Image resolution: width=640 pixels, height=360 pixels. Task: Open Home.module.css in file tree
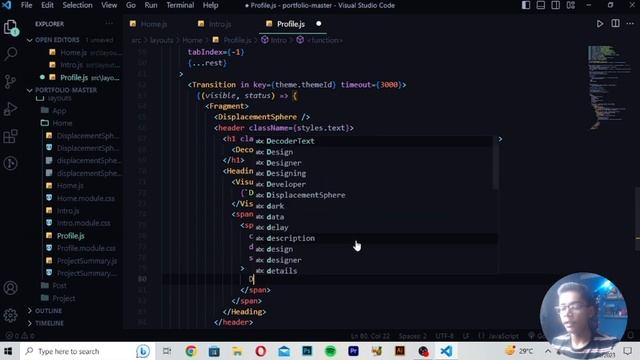(x=85, y=198)
